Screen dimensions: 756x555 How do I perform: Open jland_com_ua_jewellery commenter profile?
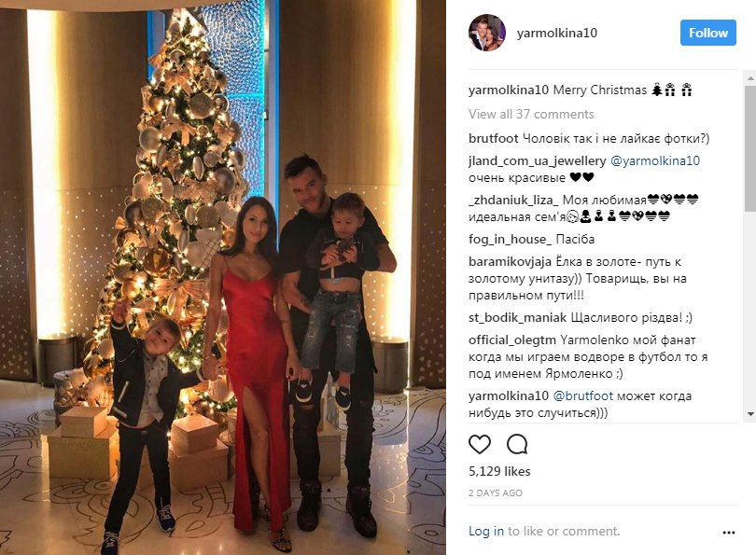point(537,161)
